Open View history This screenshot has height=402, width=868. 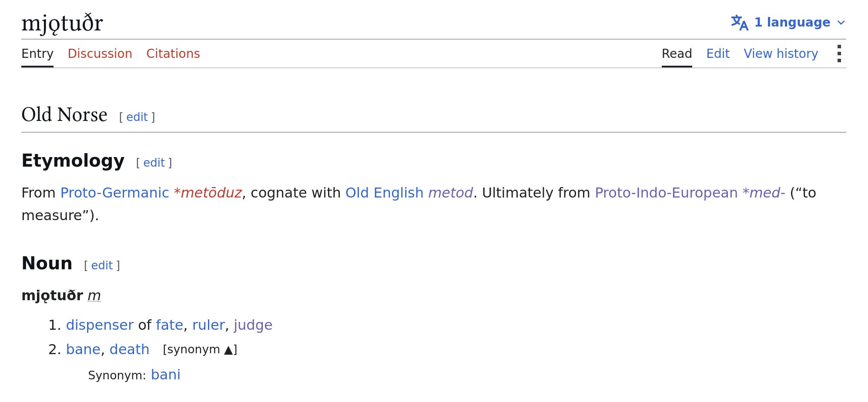[781, 54]
